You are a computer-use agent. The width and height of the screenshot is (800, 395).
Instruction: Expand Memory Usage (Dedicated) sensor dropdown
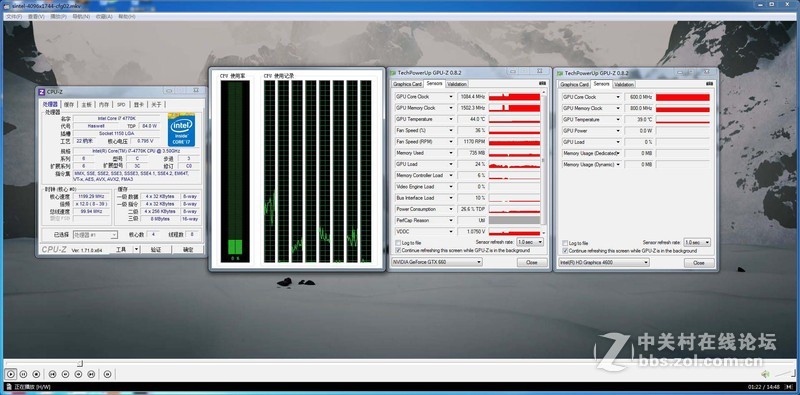pyautogui.click(x=618, y=153)
